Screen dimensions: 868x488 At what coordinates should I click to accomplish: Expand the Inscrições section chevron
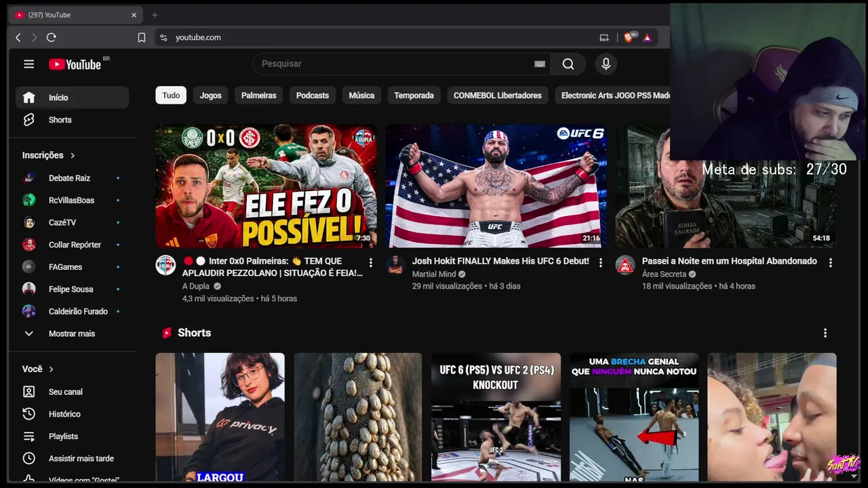click(x=73, y=155)
